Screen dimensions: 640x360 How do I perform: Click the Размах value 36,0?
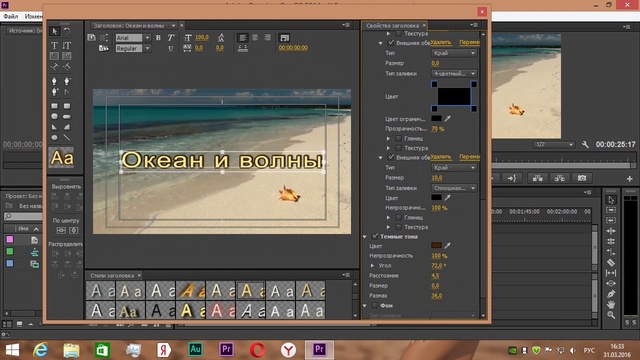436,296
